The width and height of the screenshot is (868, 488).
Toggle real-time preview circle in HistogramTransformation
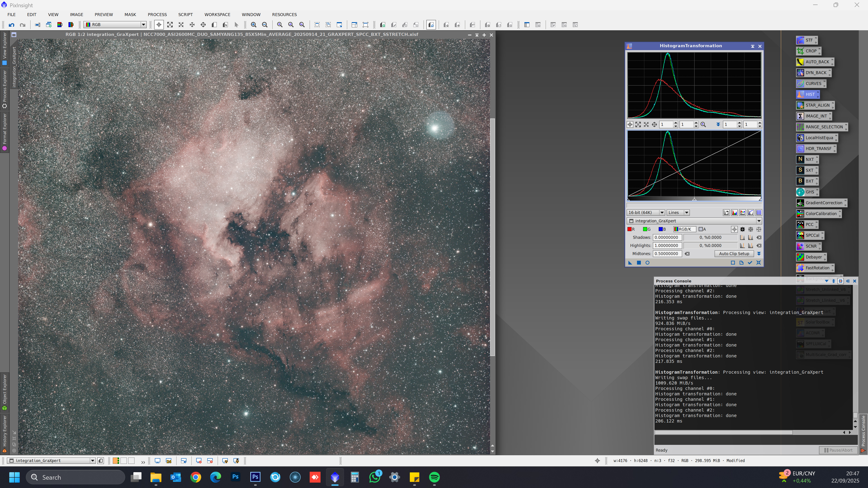(x=647, y=263)
